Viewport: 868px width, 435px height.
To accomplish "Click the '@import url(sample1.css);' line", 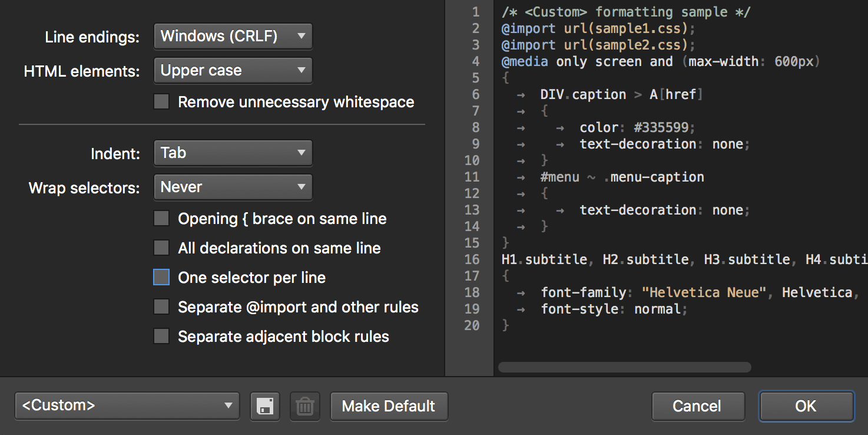I will pyautogui.click(x=598, y=28).
